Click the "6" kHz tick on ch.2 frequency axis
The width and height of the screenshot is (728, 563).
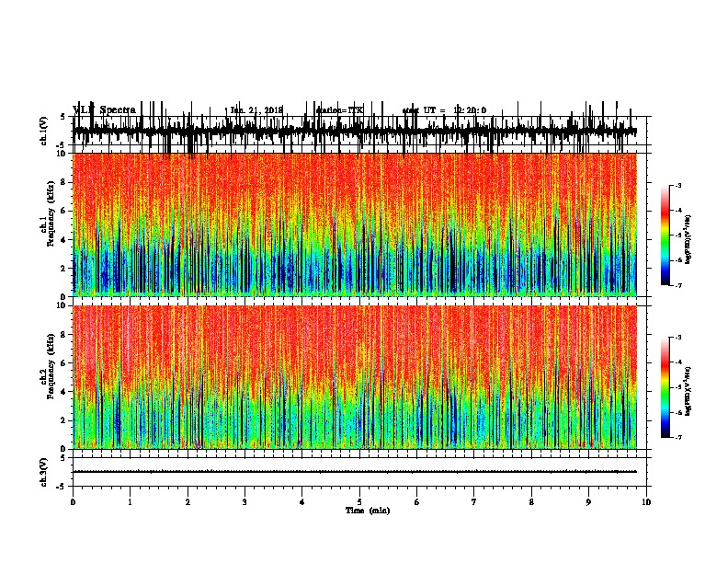(x=63, y=363)
